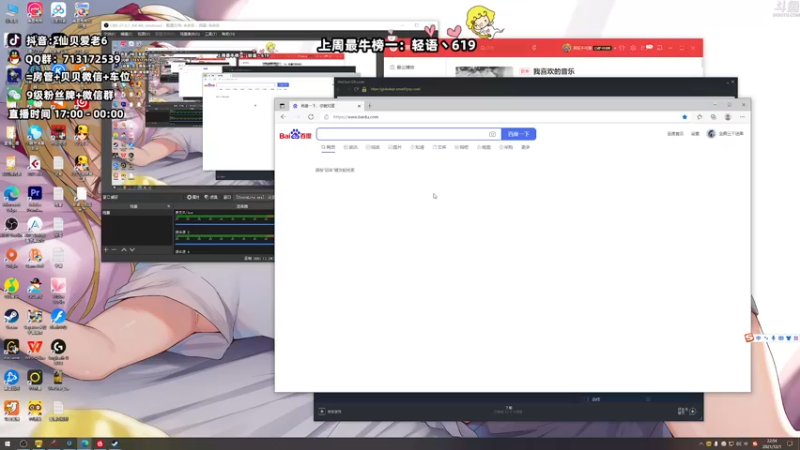Open Edge settings and more menu
Screen dimensions: 800x450
[742, 117]
